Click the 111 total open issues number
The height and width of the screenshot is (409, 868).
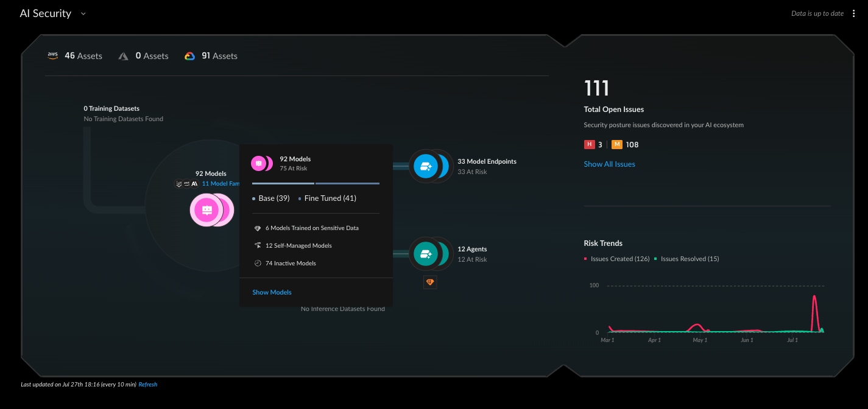[596, 88]
